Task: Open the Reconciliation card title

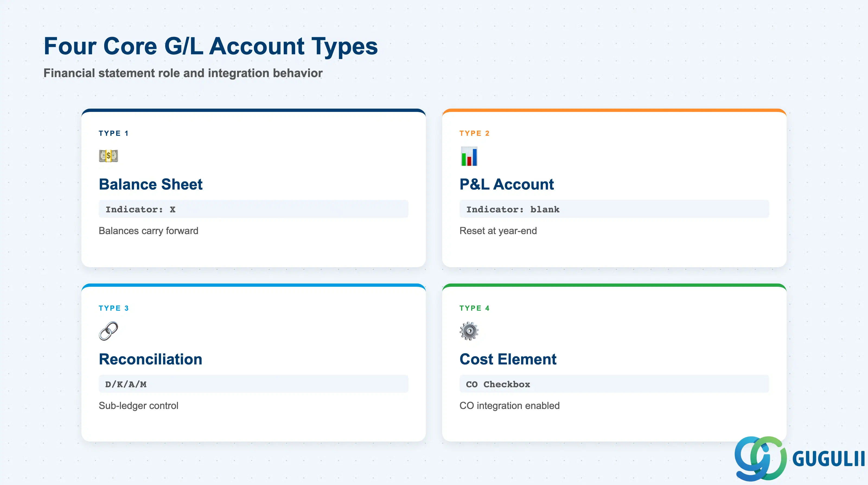Action: click(150, 359)
